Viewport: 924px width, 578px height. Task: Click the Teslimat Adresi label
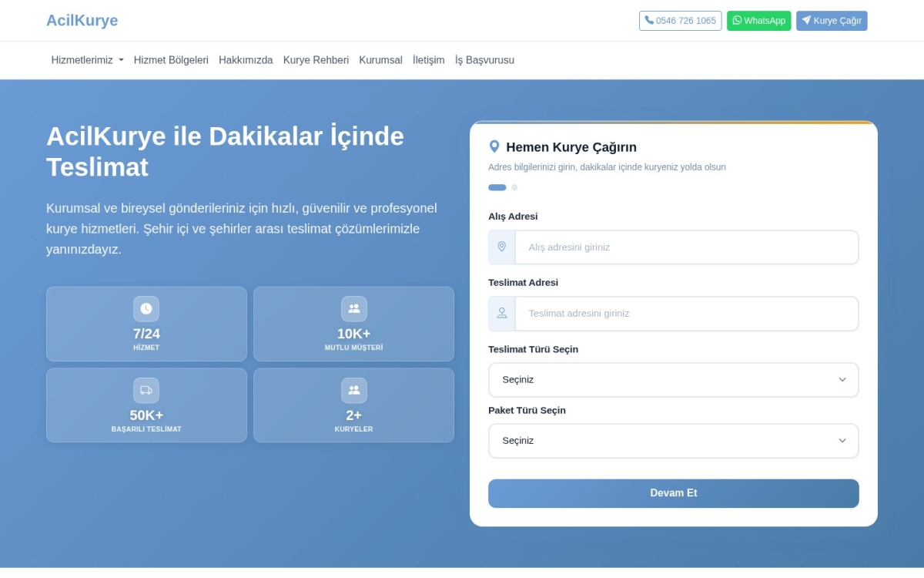[524, 283]
